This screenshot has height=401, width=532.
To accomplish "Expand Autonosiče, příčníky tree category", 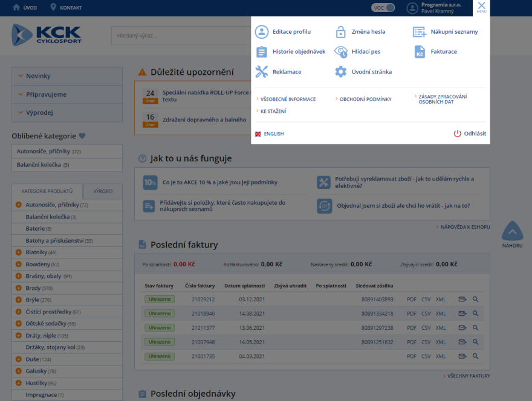I will point(19,205).
